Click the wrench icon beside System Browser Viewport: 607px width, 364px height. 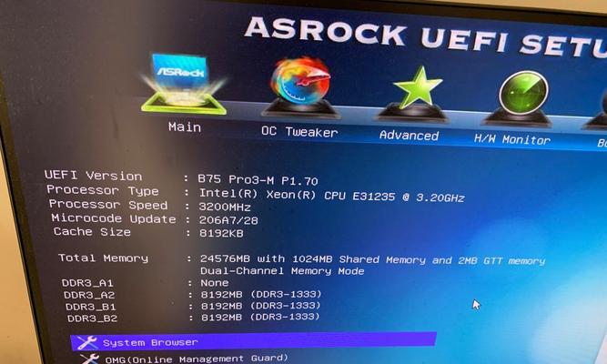pyautogui.click(x=86, y=342)
